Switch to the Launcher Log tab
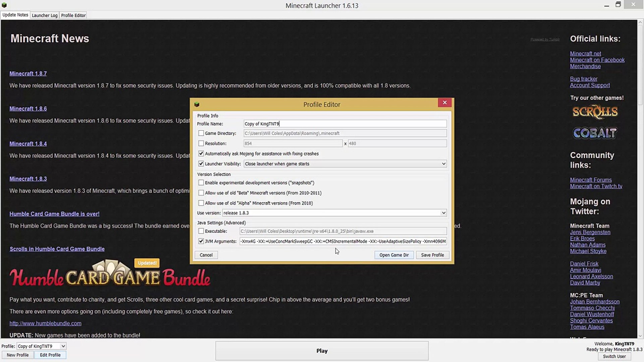The height and width of the screenshot is (362, 644). (x=45, y=15)
